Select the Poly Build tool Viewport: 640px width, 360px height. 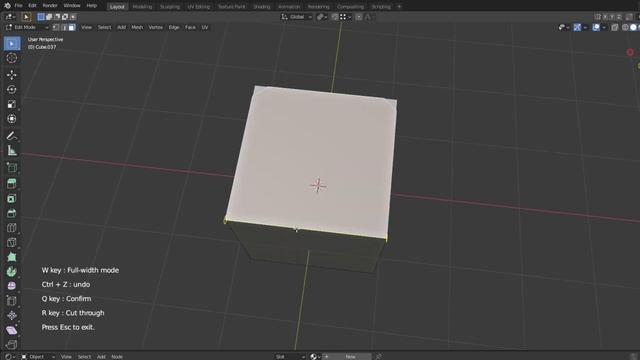point(12,257)
